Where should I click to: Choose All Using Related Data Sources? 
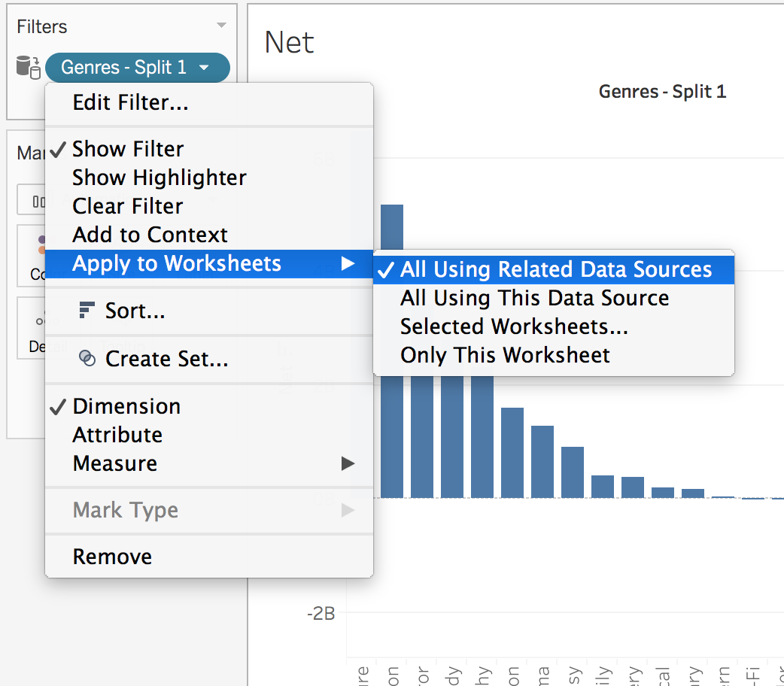point(555,269)
